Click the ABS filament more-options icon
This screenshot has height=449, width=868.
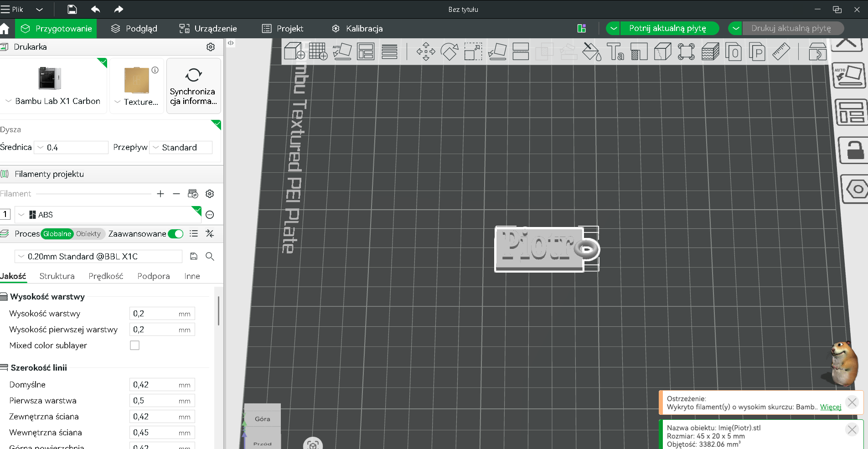[210, 215]
